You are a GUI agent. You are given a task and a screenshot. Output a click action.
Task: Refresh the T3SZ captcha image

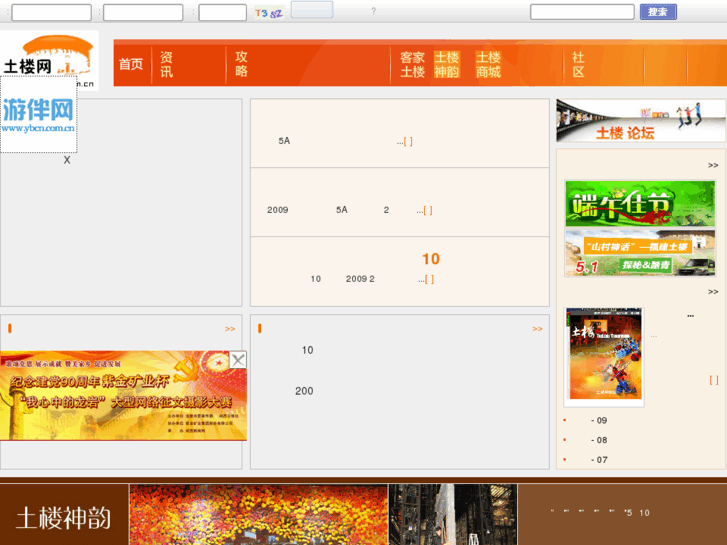tap(269, 13)
